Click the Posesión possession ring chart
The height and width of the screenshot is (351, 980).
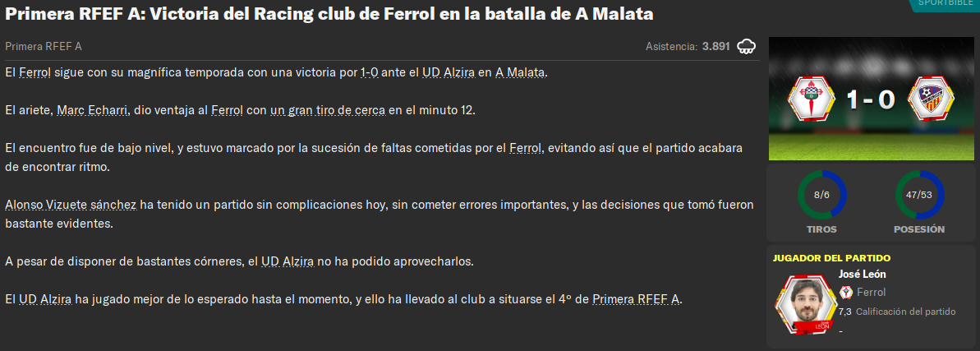click(918, 195)
